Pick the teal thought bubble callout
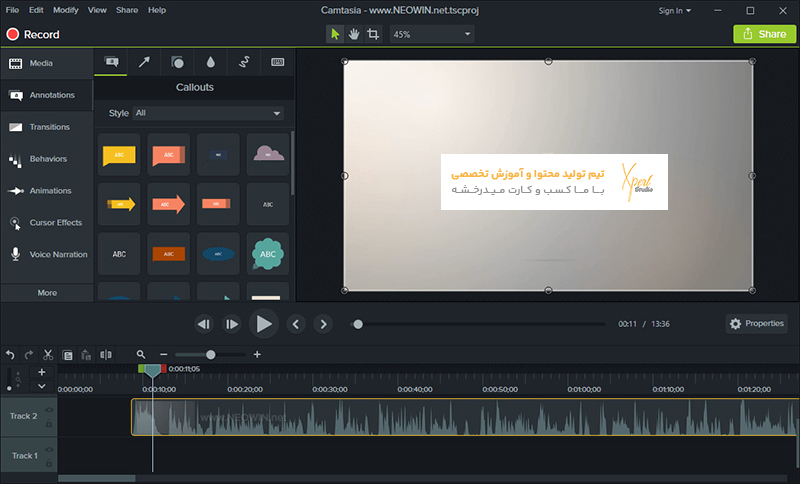The width and height of the screenshot is (800, 484). click(x=268, y=253)
